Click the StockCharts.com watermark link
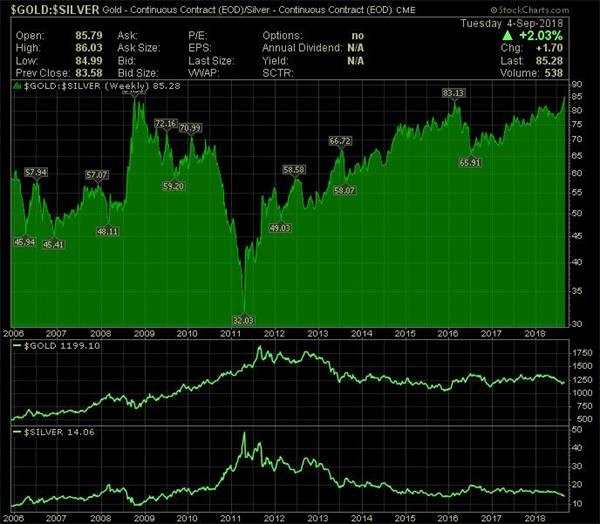 [x=529, y=10]
